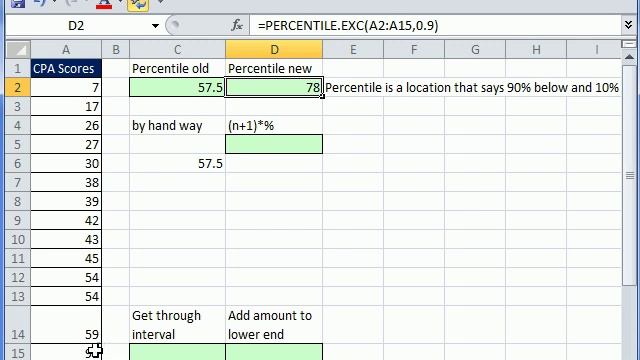Select column C header

[x=177, y=50]
